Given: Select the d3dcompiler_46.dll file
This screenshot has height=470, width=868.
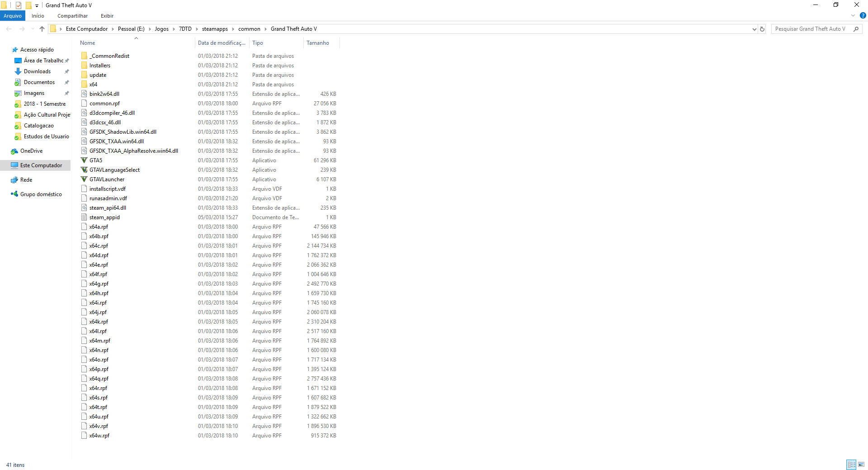Looking at the screenshot, I should (x=112, y=113).
